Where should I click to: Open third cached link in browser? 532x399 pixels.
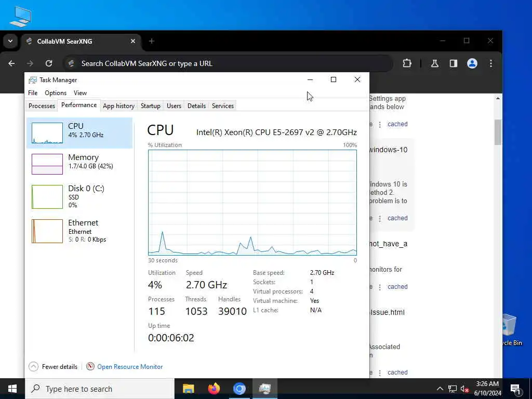tap(397, 287)
